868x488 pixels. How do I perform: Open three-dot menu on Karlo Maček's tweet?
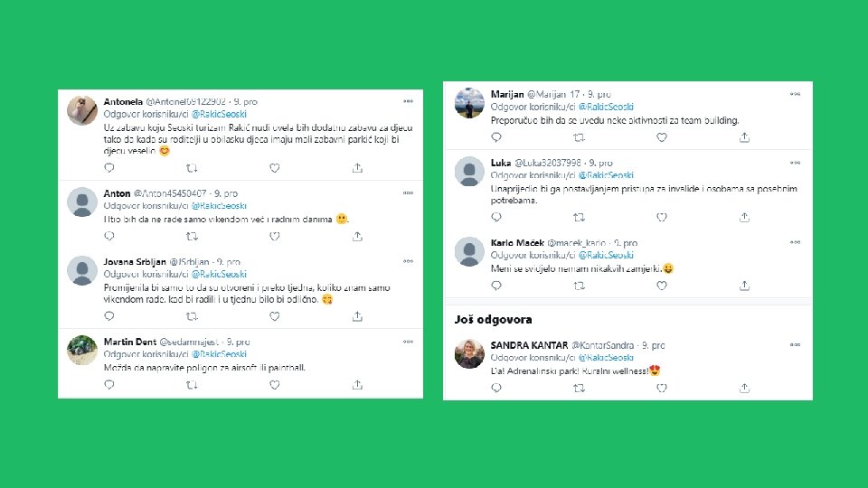point(795,242)
